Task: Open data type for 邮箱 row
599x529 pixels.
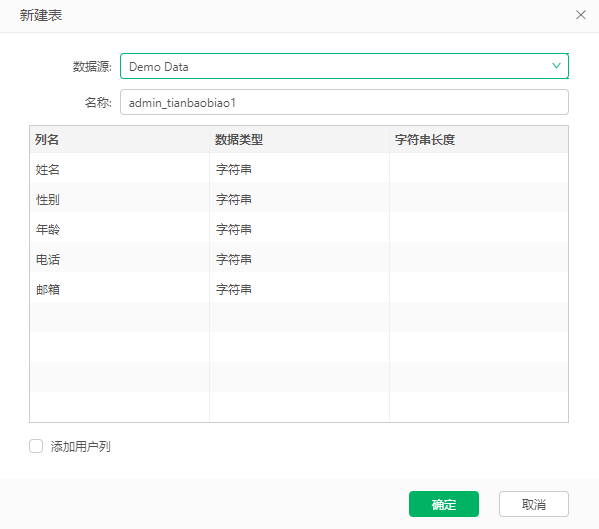Action: [300, 288]
